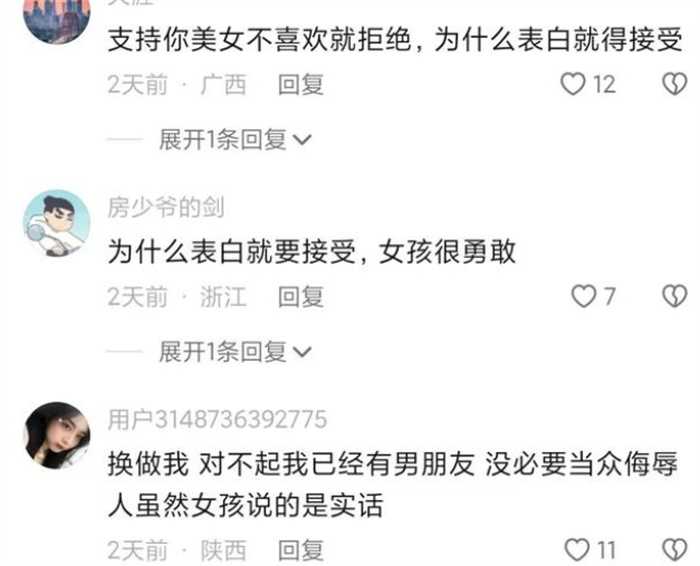Click chevron beside first 展开1条回复

click(302, 140)
